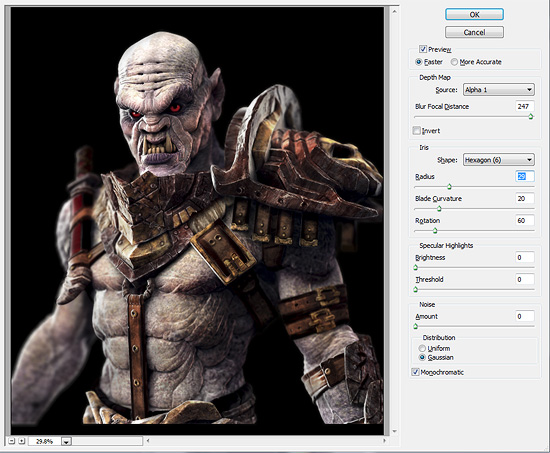Click the preview vertical scroll down arrow
This screenshot has height=453, width=550.
tap(395, 431)
